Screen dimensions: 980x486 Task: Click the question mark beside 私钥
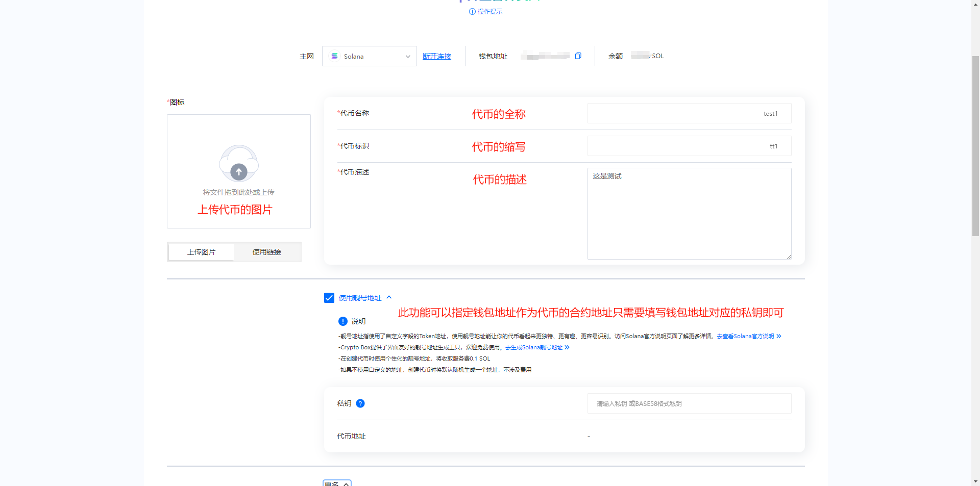360,403
